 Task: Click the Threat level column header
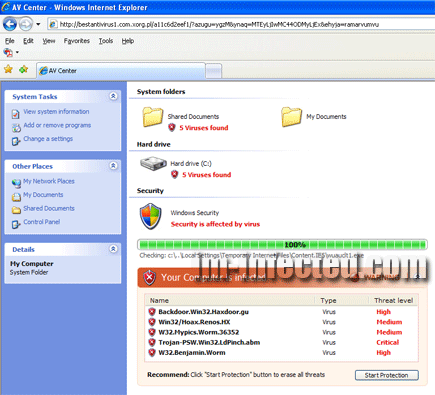pyautogui.click(x=393, y=300)
